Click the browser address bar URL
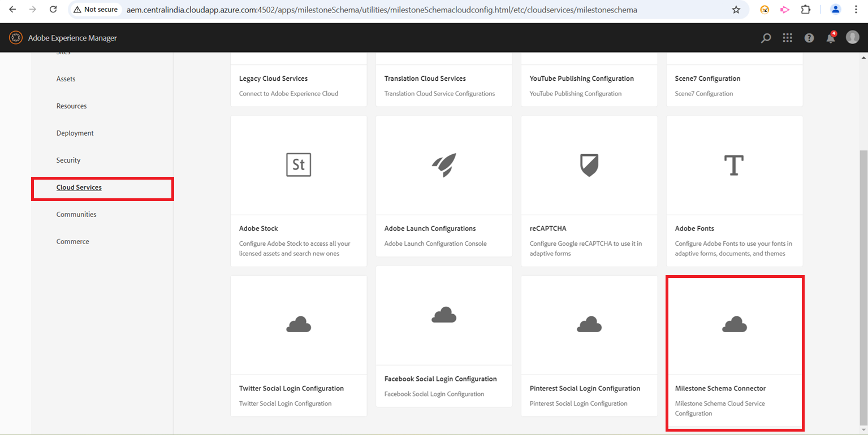The width and height of the screenshot is (868, 435). coord(382,10)
